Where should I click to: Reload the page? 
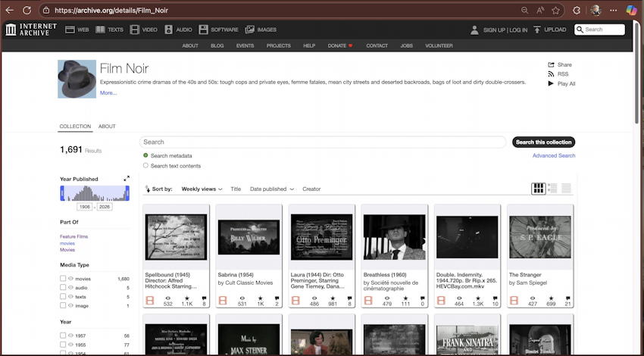[27, 11]
